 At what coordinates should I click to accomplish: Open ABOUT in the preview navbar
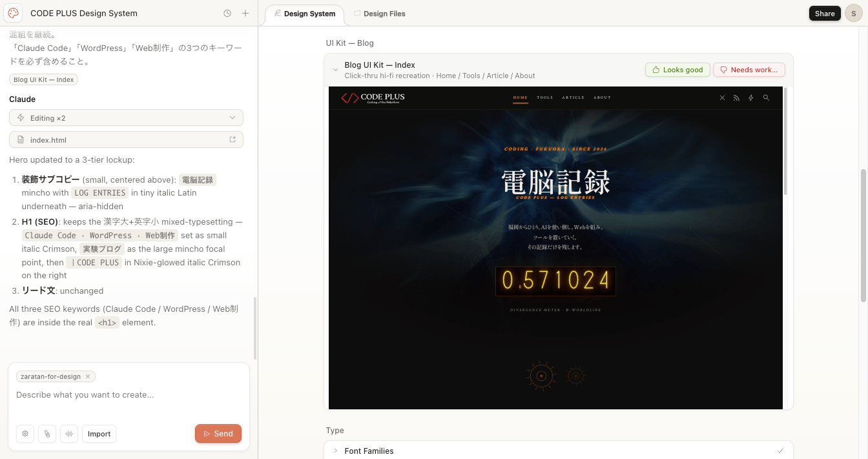[602, 97]
